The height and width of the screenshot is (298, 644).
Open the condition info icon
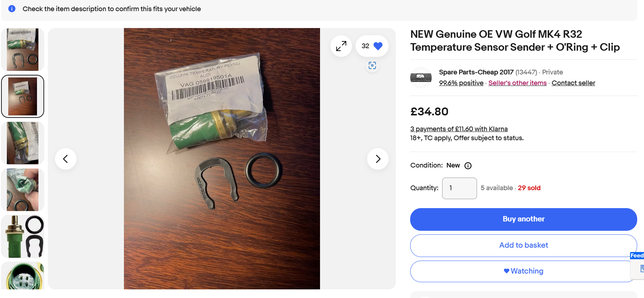[468, 166]
